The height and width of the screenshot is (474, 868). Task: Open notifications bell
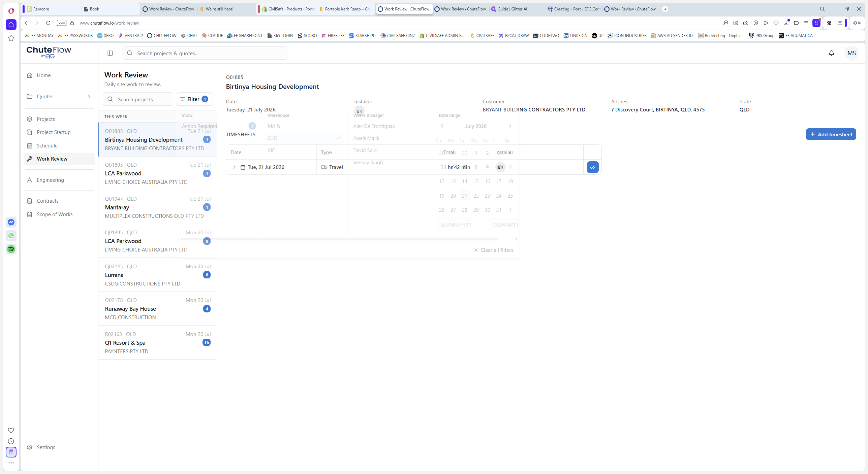click(831, 53)
